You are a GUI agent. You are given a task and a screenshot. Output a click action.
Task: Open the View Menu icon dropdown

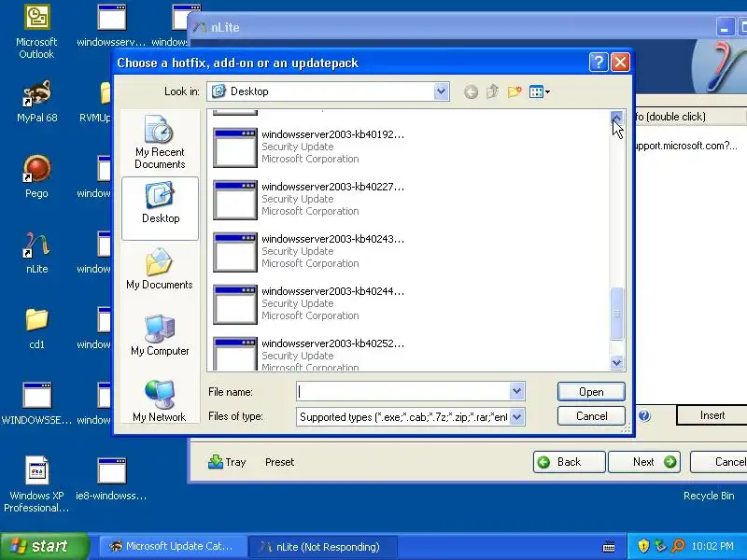pos(540,91)
